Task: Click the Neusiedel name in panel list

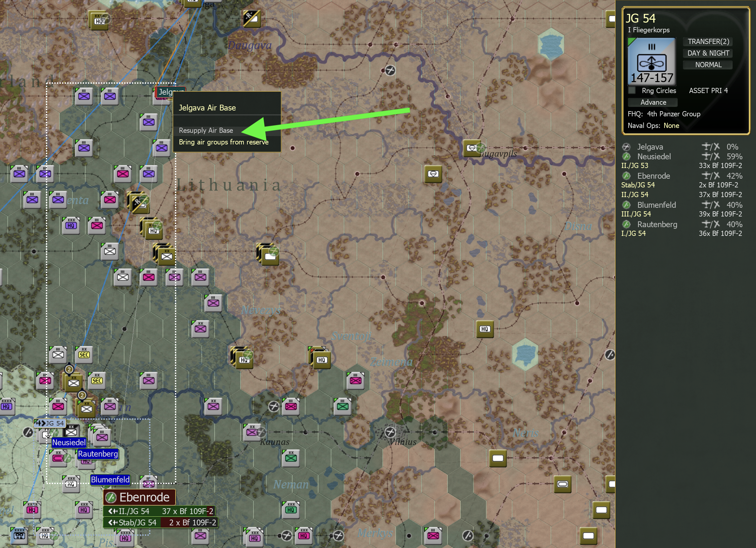Action: coord(654,157)
